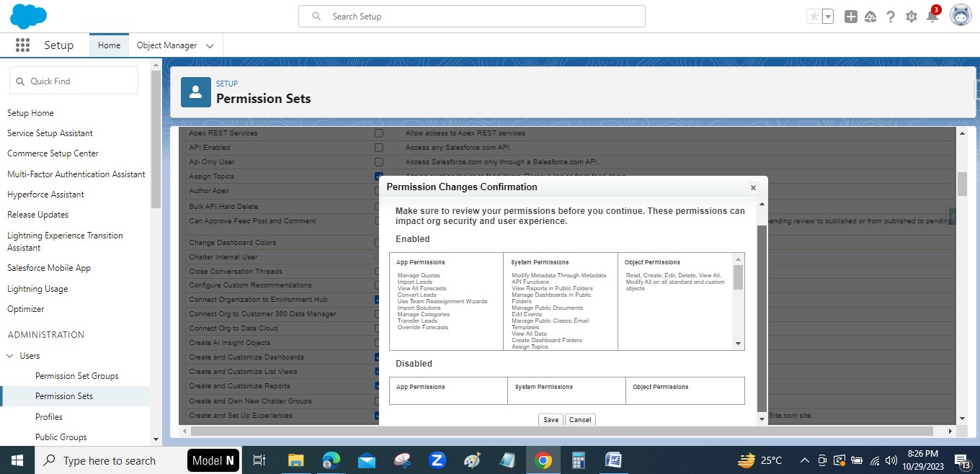This screenshot has height=474, width=980.
Task: Open File Explorer from the taskbar
Action: (296, 460)
